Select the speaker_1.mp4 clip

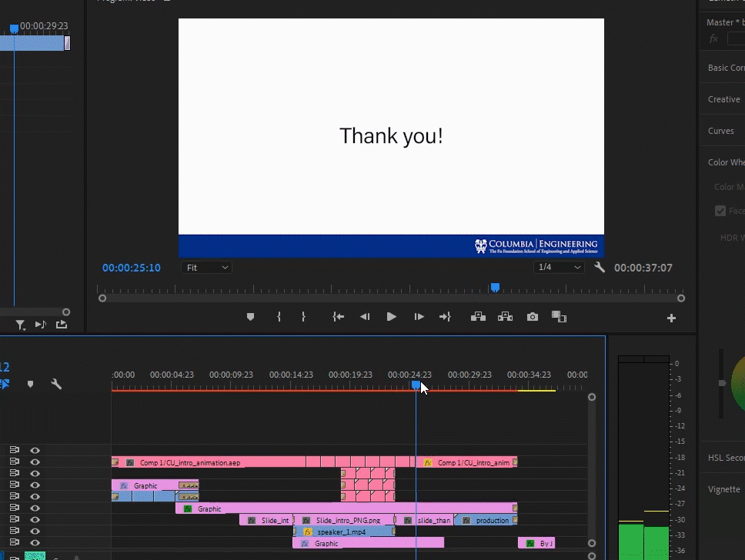(343, 532)
